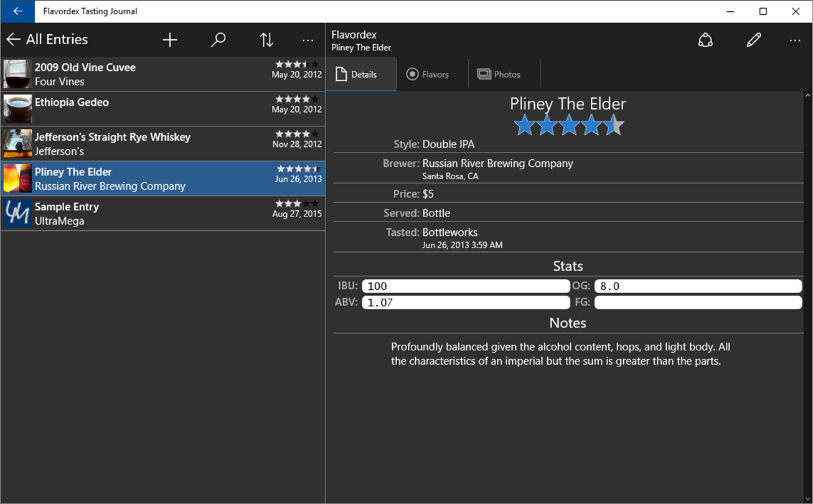
Task: Click the Notes section heading
Action: 568,323
